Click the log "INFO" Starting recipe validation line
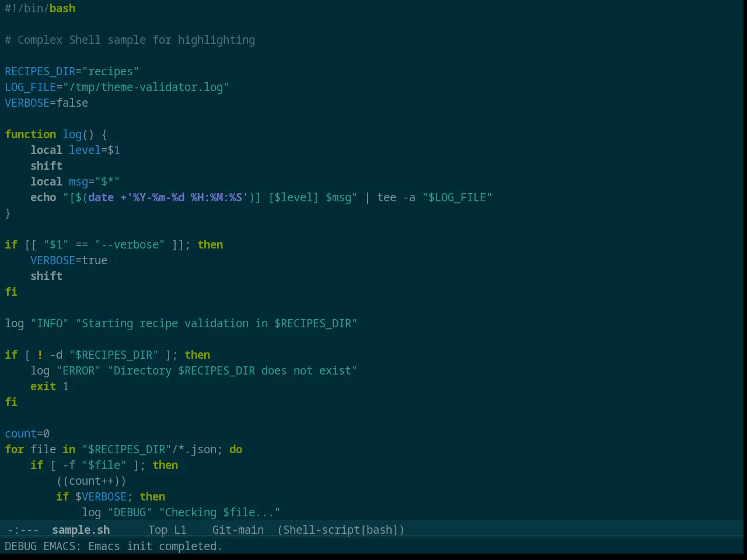Image resolution: width=747 pixels, height=560 pixels. pos(181,323)
